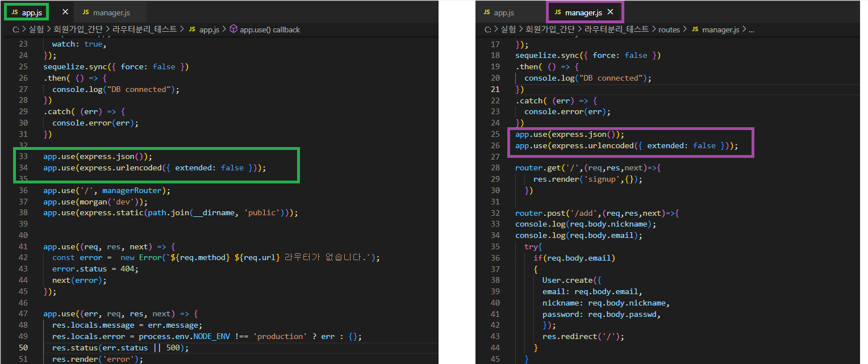Click the JS file icon before app.js in breadcrumbs
The image size is (868, 364).
pos(192,30)
